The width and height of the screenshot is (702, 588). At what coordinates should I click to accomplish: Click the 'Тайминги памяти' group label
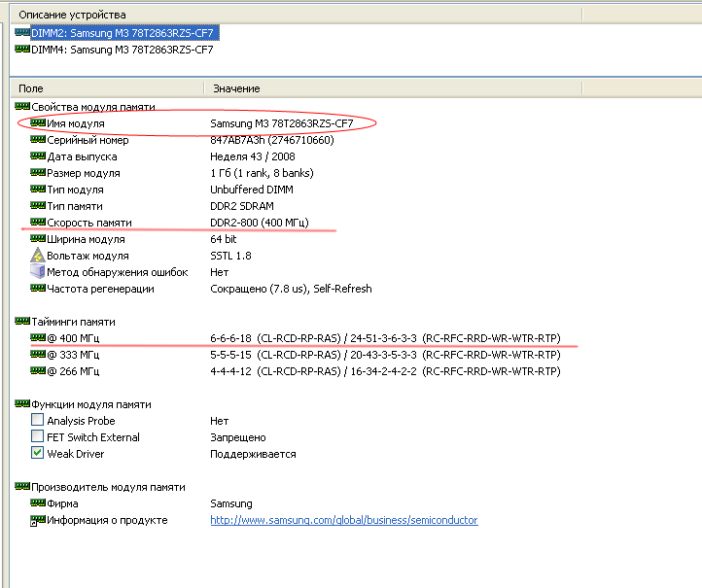pyautogui.click(x=74, y=323)
